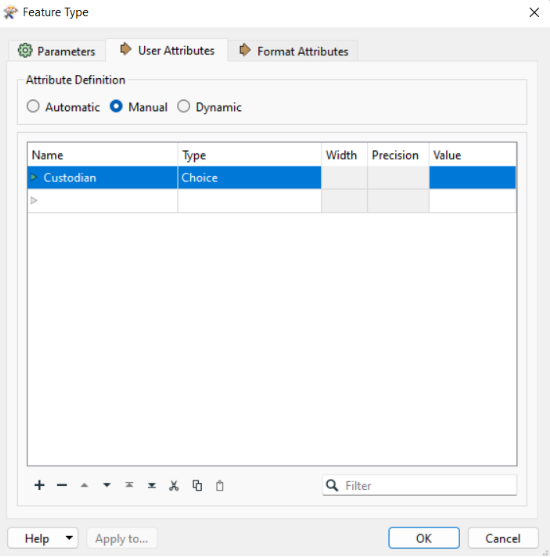Click the Cancel button
The image size is (550, 557).
[503, 538]
